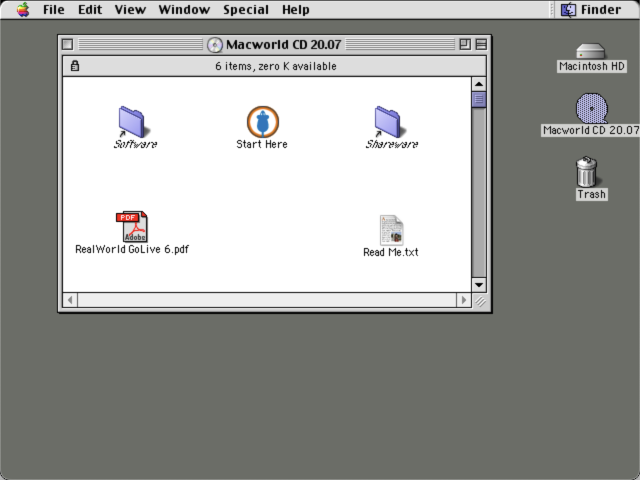This screenshot has height=480, width=640.
Task: Select the Macworld CD 20.07 desktop disc icon
Action: tap(591, 108)
